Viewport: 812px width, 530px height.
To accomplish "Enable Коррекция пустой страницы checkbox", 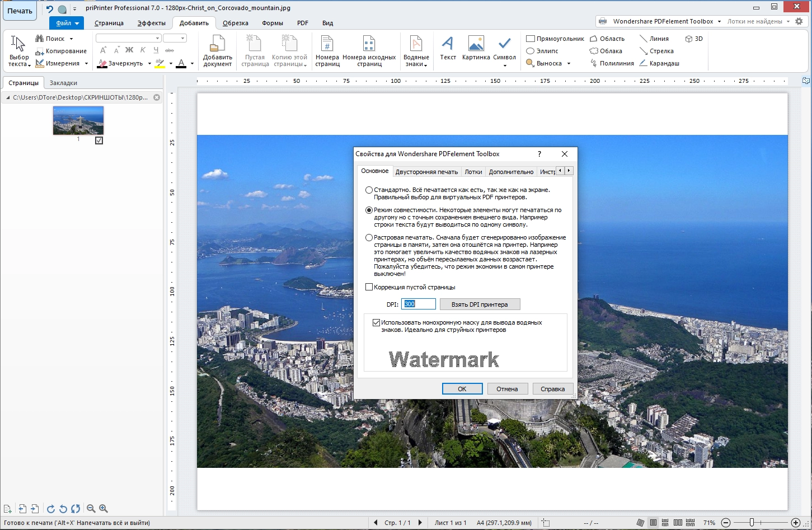I will (x=369, y=287).
